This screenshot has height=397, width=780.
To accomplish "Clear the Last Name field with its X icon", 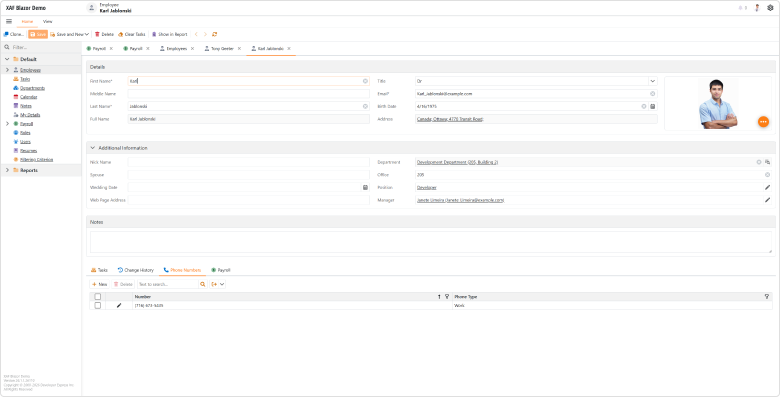I will [x=365, y=106].
